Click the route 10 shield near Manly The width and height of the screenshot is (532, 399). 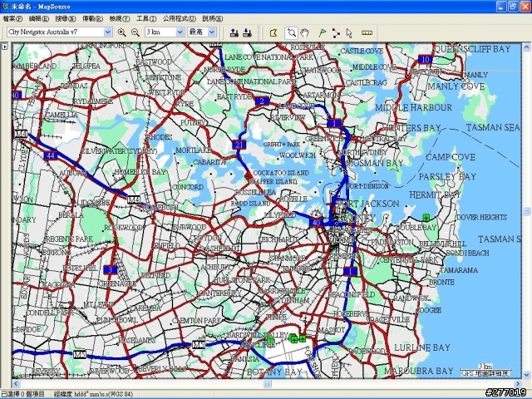point(425,59)
